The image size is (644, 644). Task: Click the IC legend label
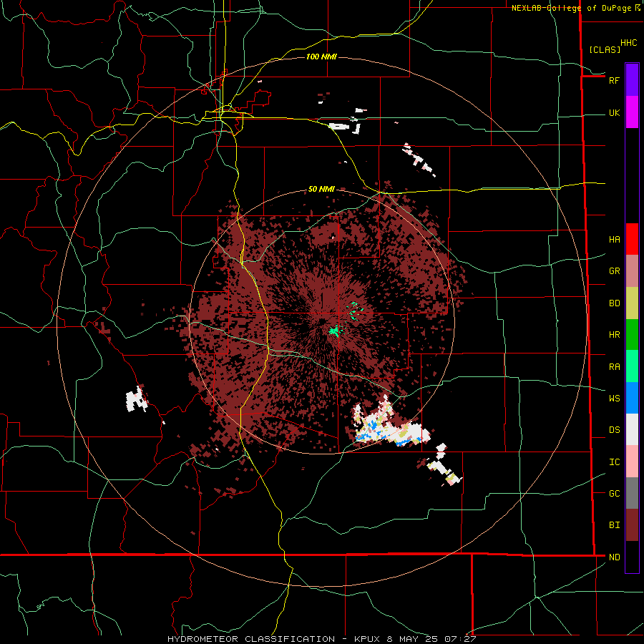click(614, 462)
